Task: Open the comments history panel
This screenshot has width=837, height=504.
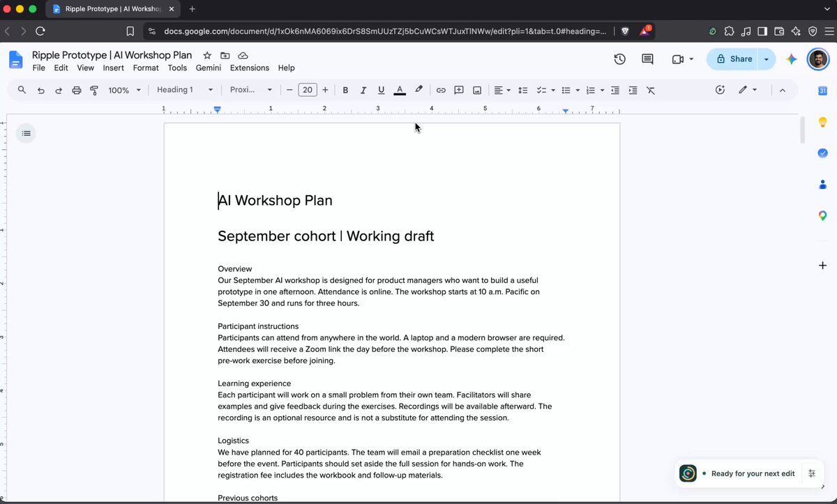Action: pos(647,59)
